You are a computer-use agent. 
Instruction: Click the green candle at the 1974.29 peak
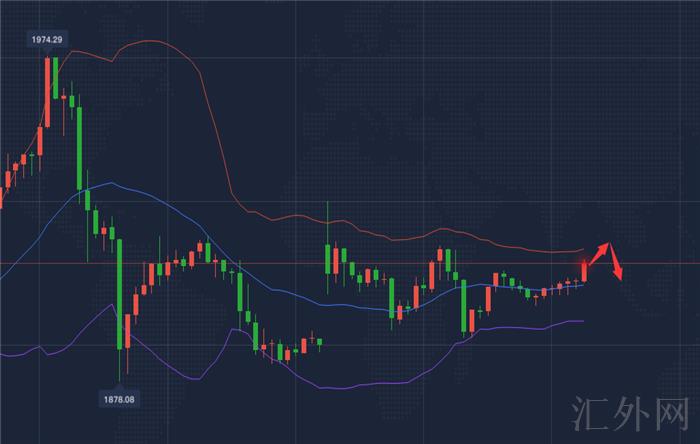(x=55, y=77)
